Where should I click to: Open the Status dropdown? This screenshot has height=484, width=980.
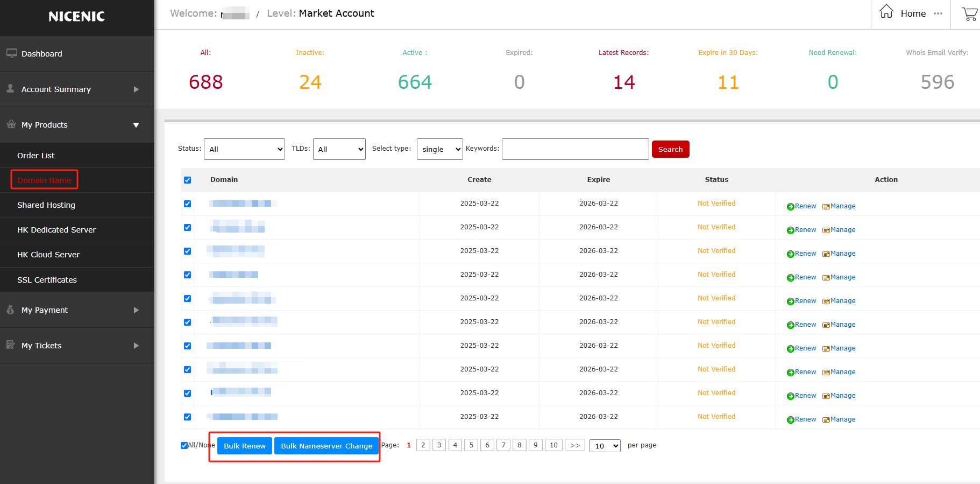[x=244, y=149]
